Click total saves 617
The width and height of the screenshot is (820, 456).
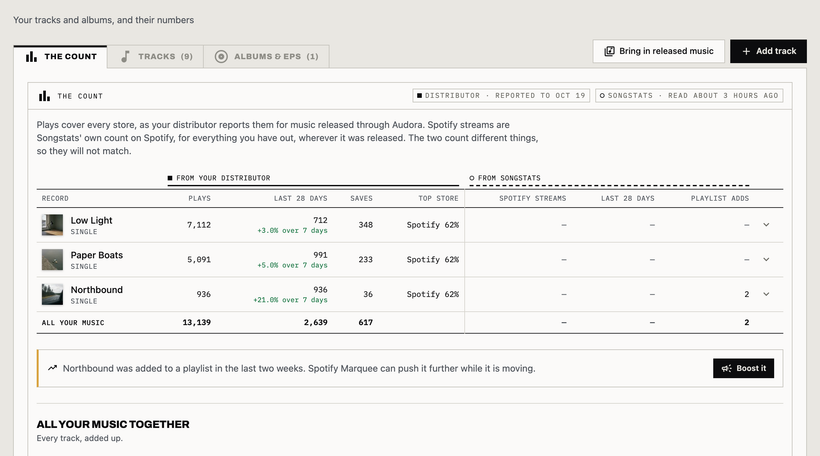click(x=366, y=323)
